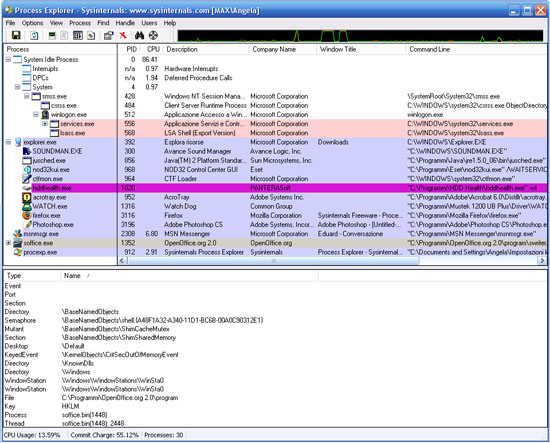
Task: Select the csrss.exe process row
Action: tap(275, 105)
